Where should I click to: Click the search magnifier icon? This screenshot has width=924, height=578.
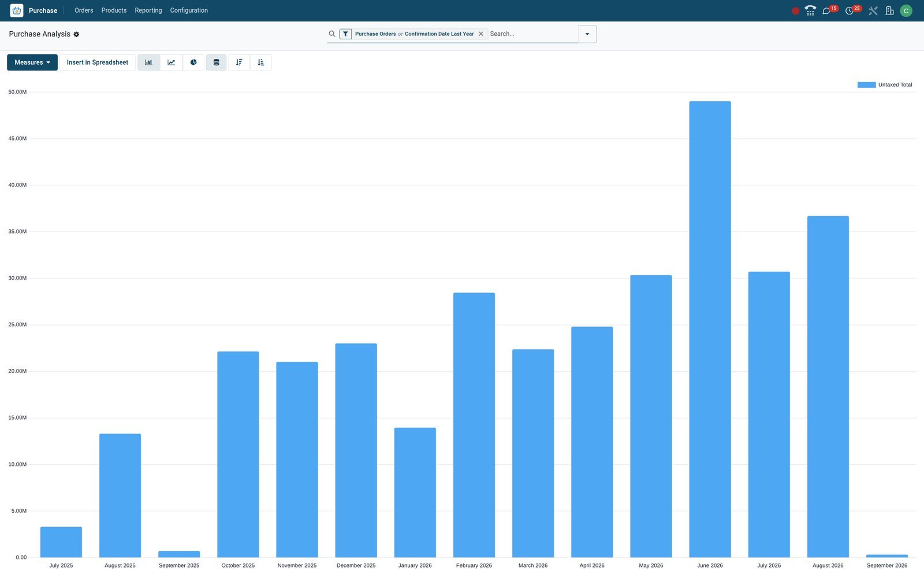click(x=332, y=34)
